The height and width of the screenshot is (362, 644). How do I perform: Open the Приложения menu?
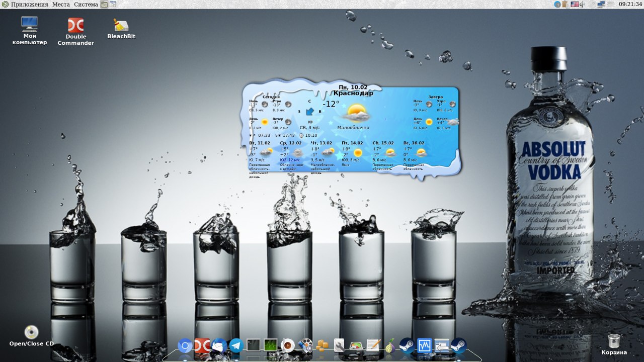click(25, 4)
